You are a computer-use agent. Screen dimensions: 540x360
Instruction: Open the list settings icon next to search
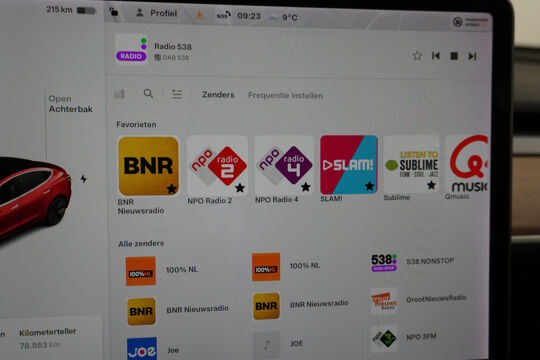tap(177, 94)
